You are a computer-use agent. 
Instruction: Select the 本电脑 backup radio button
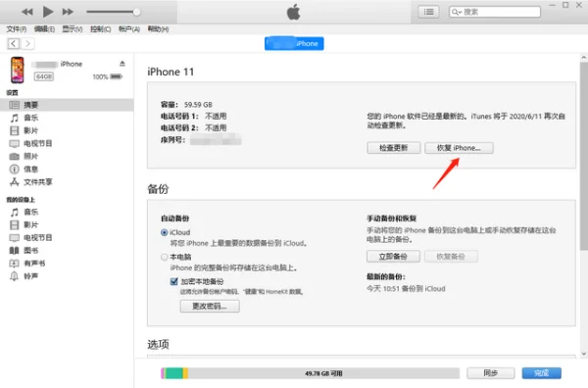click(165, 257)
